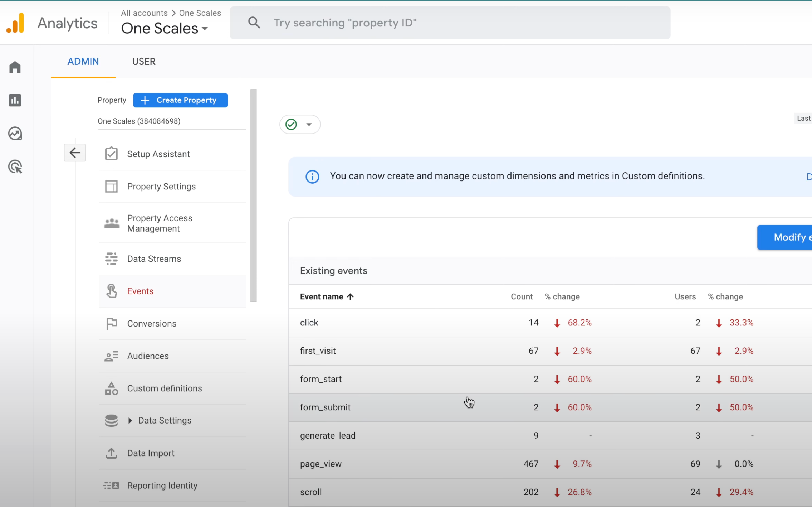The height and width of the screenshot is (507, 812).
Task: Click the Create Property button
Action: [x=180, y=100]
